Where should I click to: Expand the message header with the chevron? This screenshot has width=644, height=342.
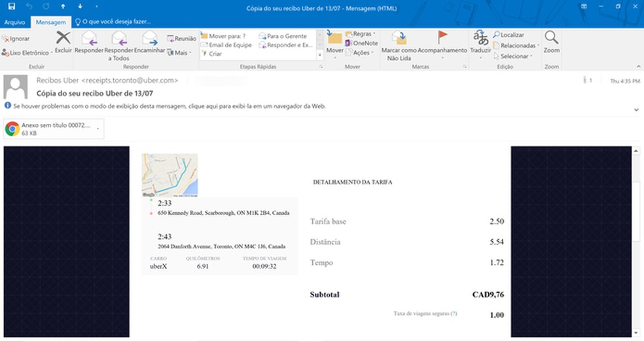(636, 110)
